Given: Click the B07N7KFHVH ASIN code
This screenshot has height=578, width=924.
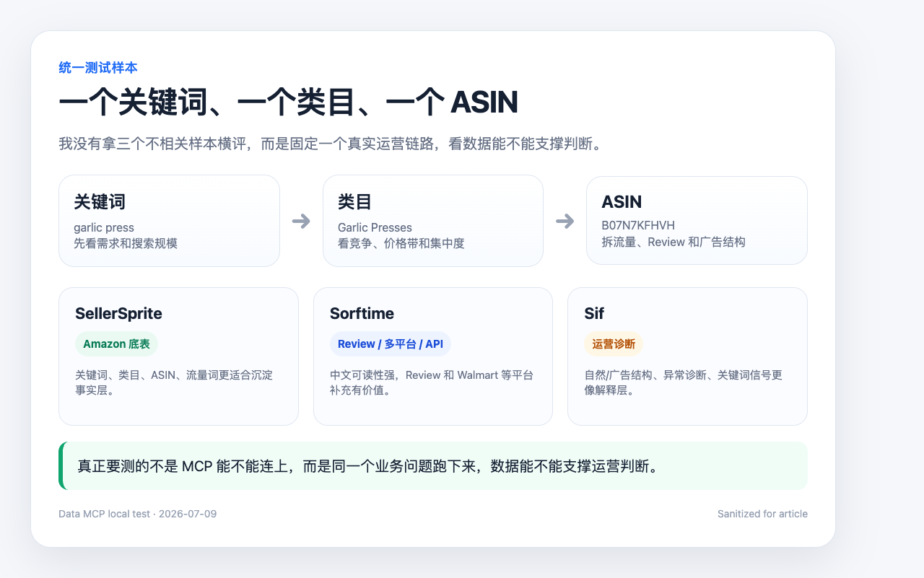Looking at the screenshot, I should 638,226.
